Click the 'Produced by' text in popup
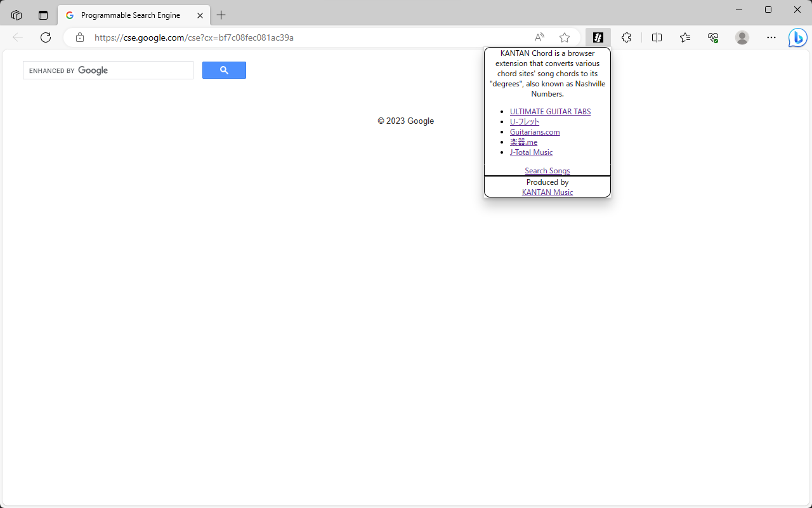The width and height of the screenshot is (812, 508). pyautogui.click(x=547, y=182)
